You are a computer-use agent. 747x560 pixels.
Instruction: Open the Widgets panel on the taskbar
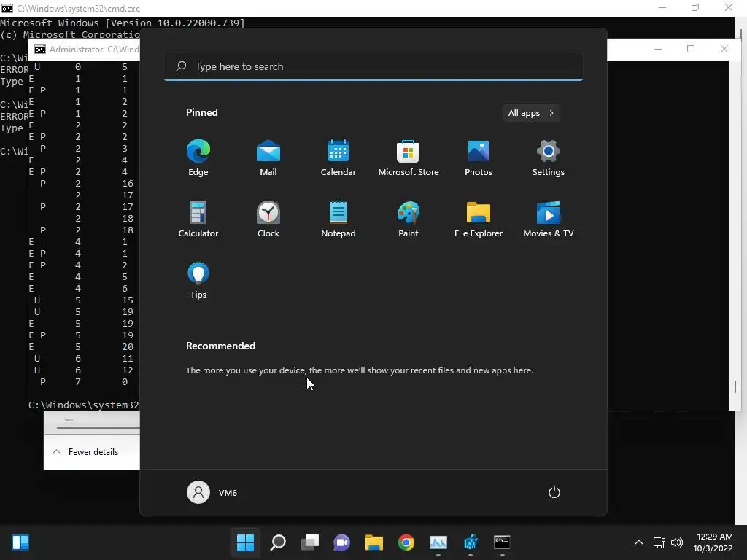20,542
